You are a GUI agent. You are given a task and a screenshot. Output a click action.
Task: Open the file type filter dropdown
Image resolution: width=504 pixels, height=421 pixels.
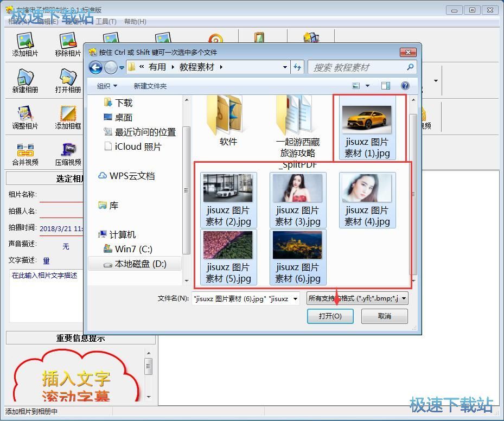click(x=404, y=298)
